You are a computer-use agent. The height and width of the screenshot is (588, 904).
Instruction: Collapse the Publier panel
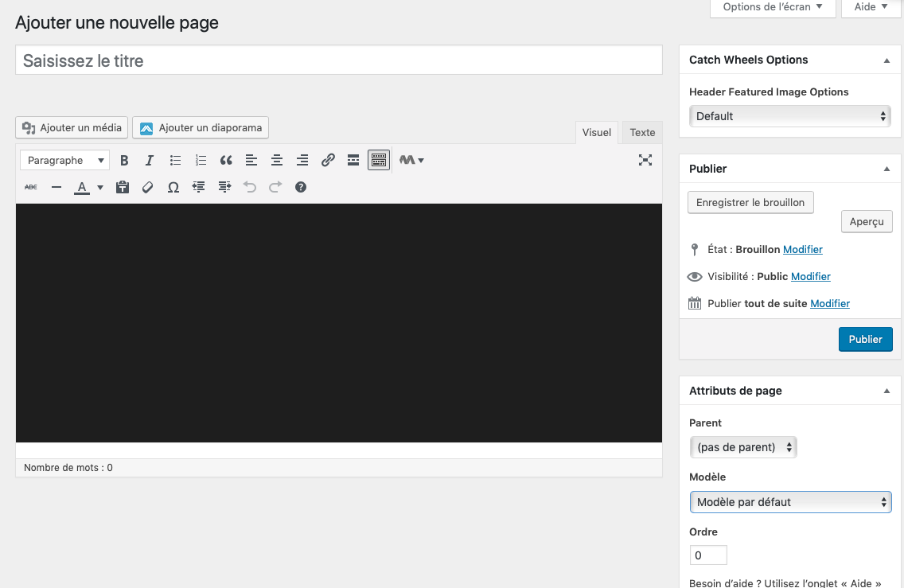pyautogui.click(x=886, y=169)
